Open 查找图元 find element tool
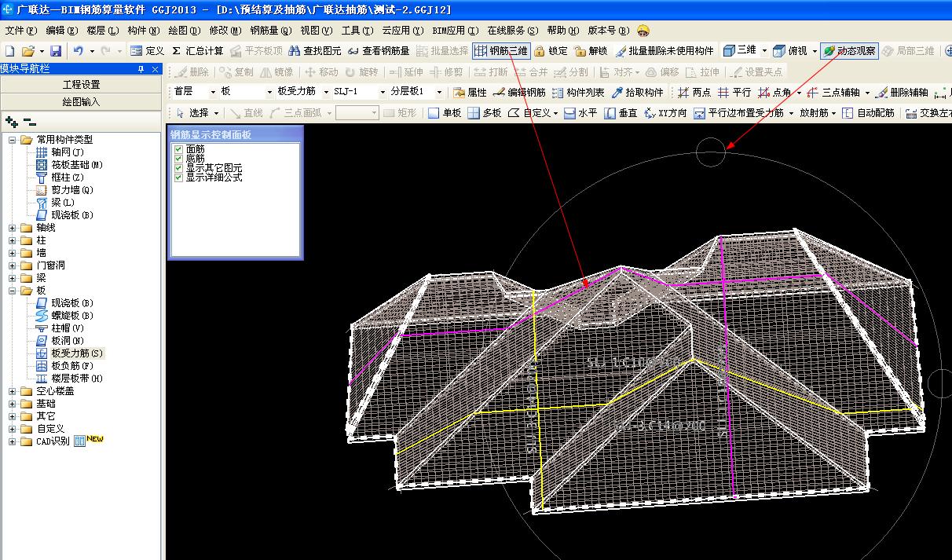952x560 pixels. click(x=314, y=50)
